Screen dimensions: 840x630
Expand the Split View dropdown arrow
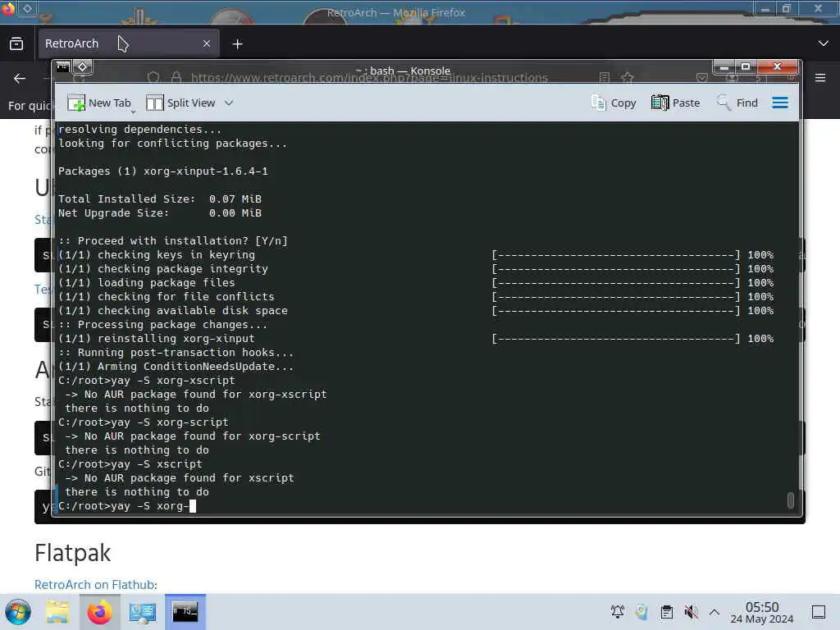229,103
